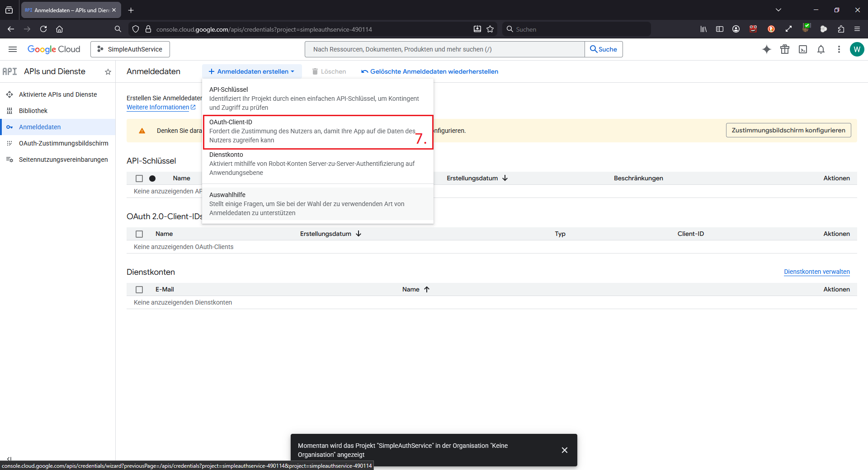
Task: Bookmark this page with the star icon
Action: pos(490,29)
